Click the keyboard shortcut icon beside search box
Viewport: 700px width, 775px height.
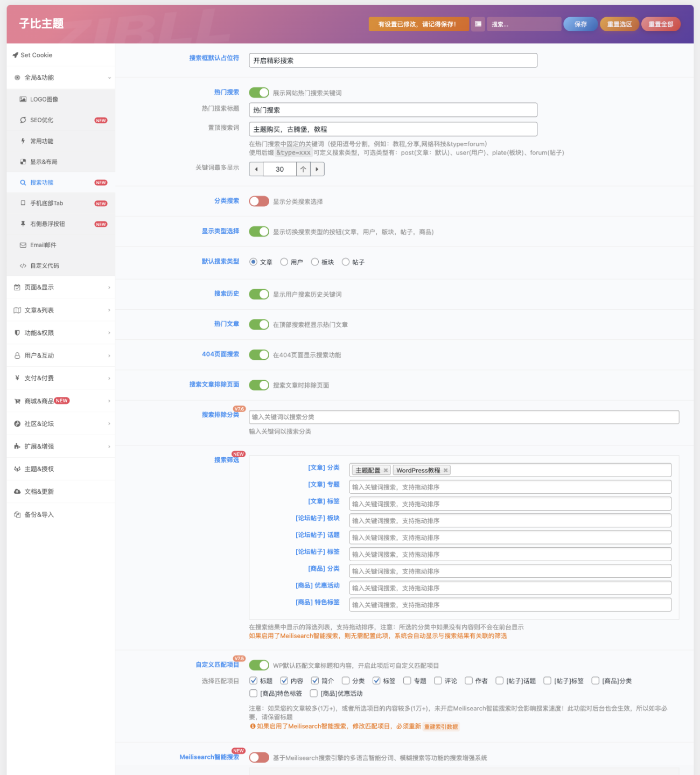tap(478, 24)
